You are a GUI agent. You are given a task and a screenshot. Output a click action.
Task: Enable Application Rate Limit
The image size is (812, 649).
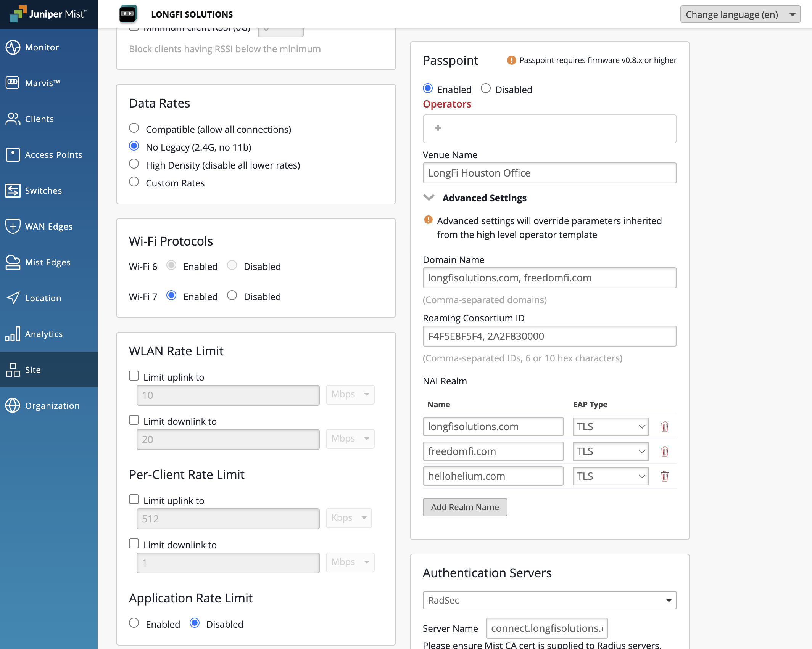(x=134, y=623)
